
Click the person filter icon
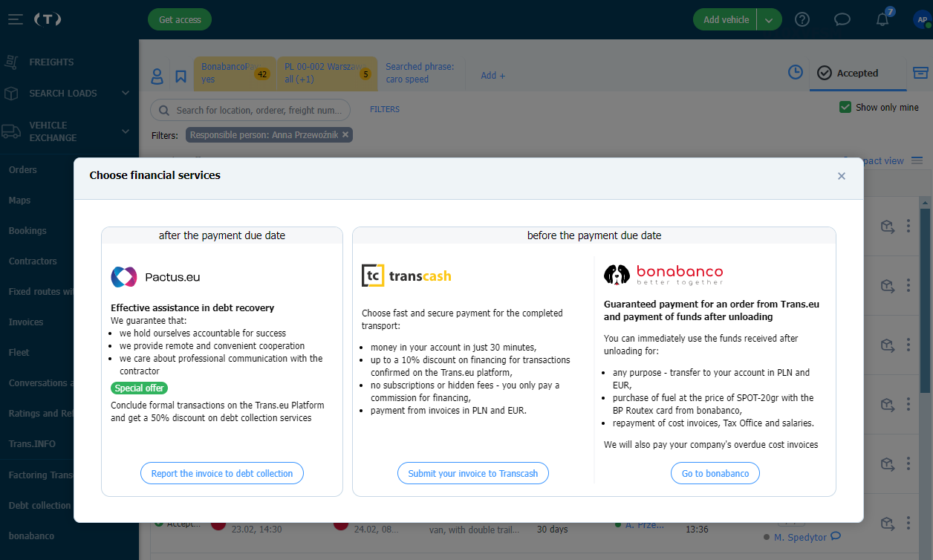tap(157, 76)
